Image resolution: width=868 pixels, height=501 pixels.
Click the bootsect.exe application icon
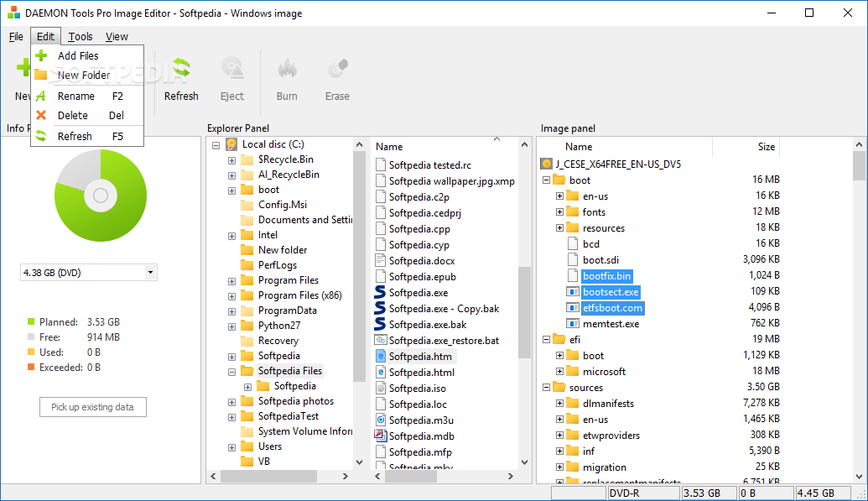pyautogui.click(x=573, y=291)
